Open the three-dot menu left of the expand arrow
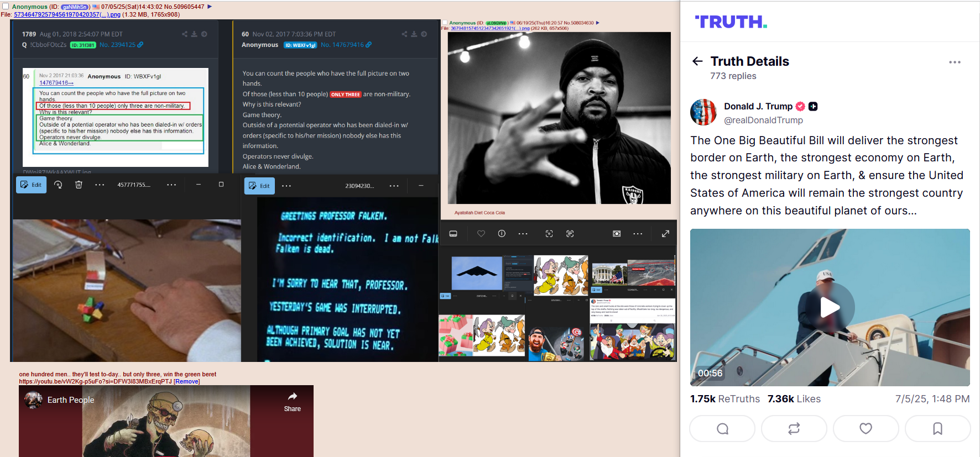Viewport: 980px width, 457px height. [x=638, y=234]
